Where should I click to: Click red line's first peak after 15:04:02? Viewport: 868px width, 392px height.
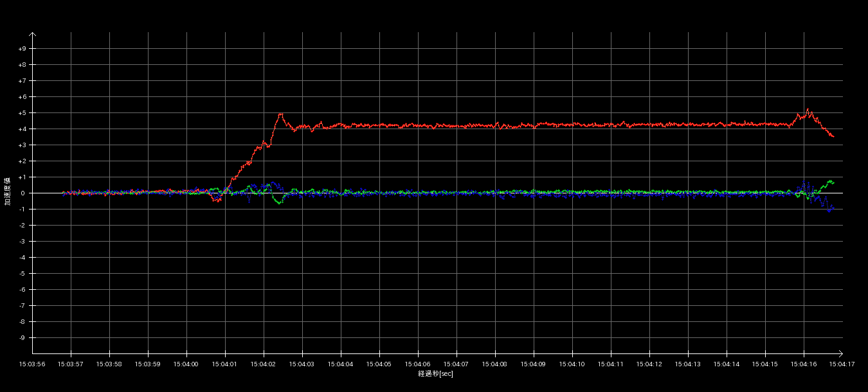point(280,114)
